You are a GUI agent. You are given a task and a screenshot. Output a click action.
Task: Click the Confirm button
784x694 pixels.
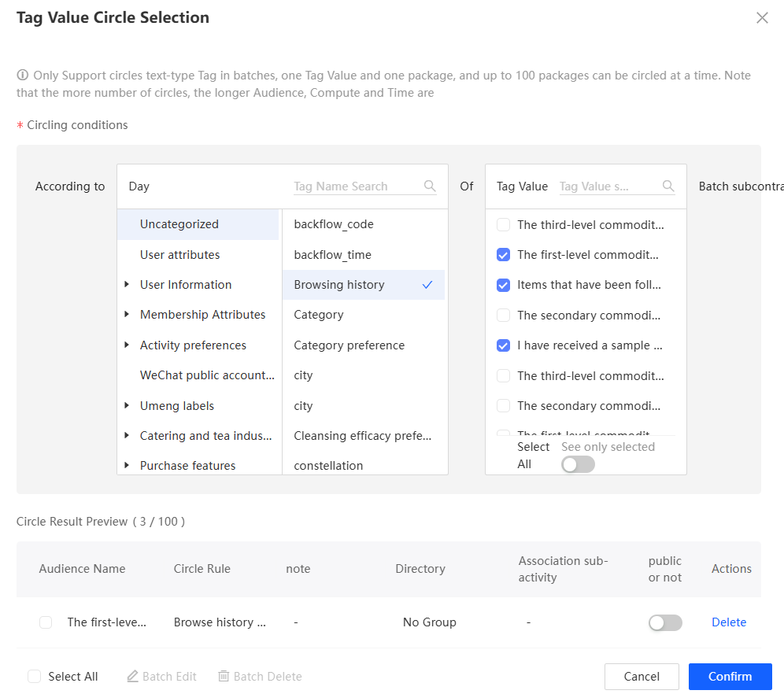730,677
